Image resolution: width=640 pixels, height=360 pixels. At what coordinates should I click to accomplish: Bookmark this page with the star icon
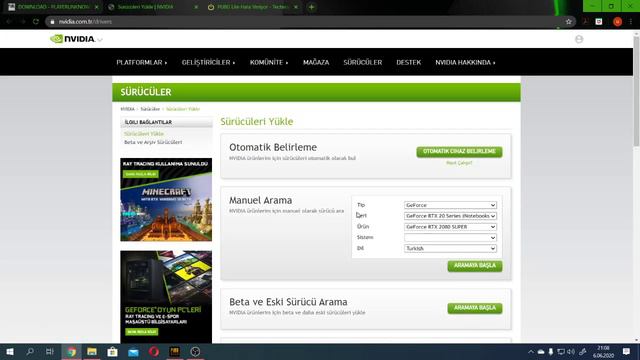coord(569,22)
